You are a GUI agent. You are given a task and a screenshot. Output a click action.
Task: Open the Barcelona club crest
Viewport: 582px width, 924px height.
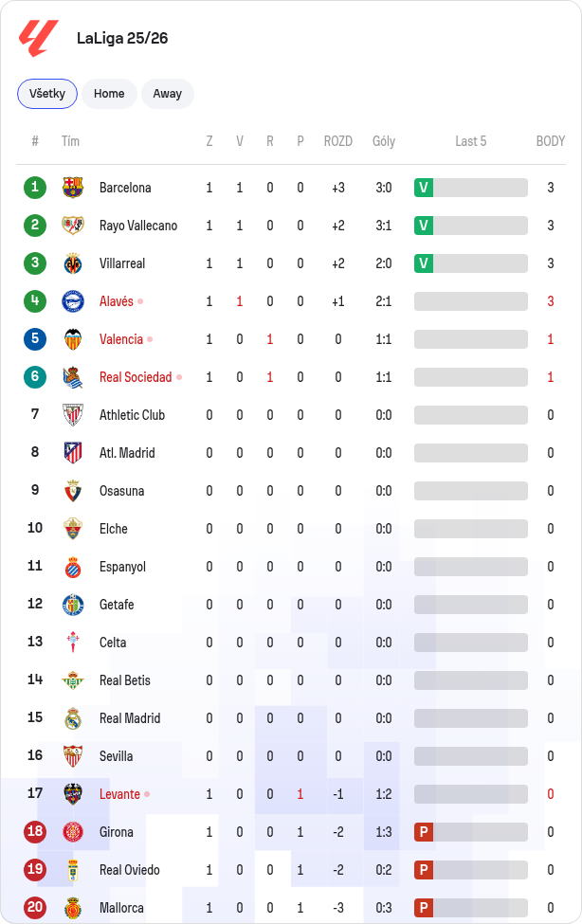point(73,188)
